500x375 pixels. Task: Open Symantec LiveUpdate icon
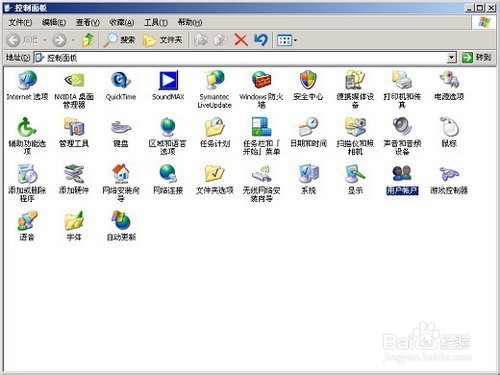tap(214, 89)
